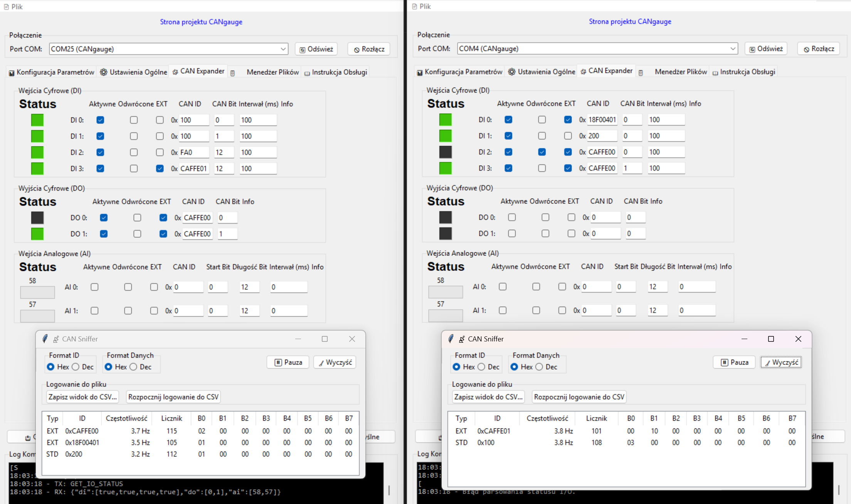Screen dimensions: 851x504
Task: Click Zapisz widok do CSV in left sniffer
Action: click(82, 397)
